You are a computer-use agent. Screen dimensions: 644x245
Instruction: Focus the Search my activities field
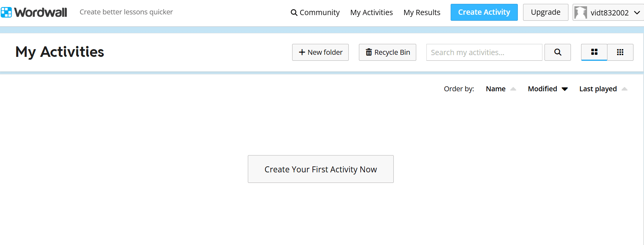coord(484,52)
